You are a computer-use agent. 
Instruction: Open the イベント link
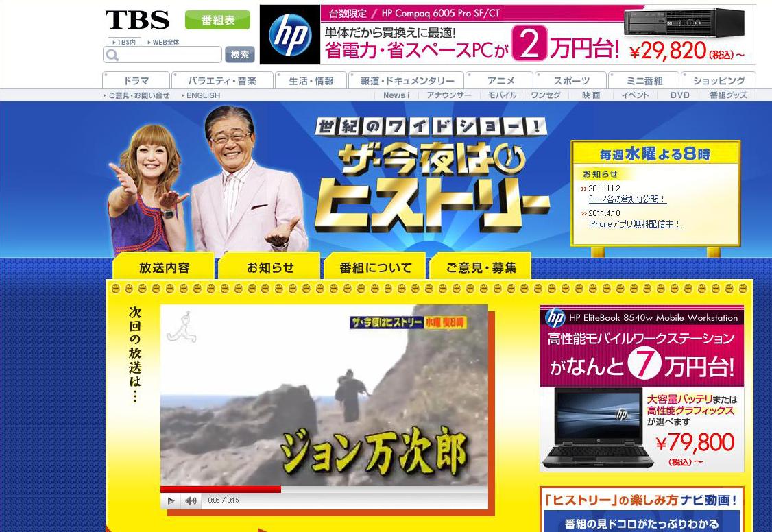point(635,95)
